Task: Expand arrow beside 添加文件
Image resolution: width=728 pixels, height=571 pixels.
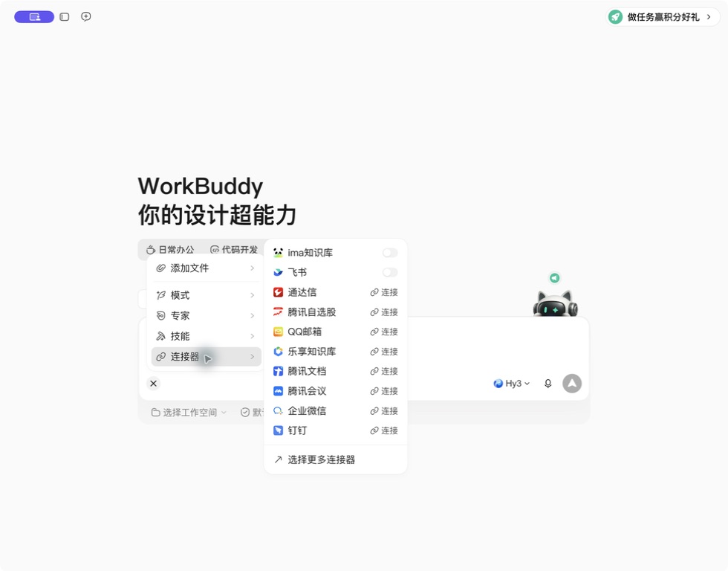Action: tap(252, 268)
